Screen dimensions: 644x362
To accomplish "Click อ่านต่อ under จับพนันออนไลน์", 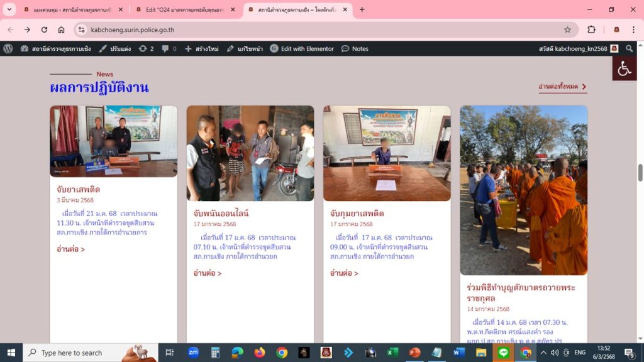I will click(207, 273).
